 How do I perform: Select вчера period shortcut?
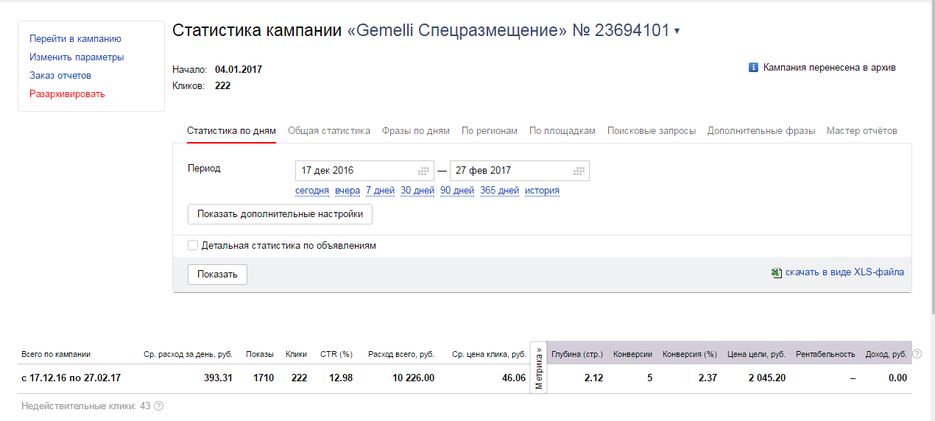pyautogui.click(x=348, y=191)
